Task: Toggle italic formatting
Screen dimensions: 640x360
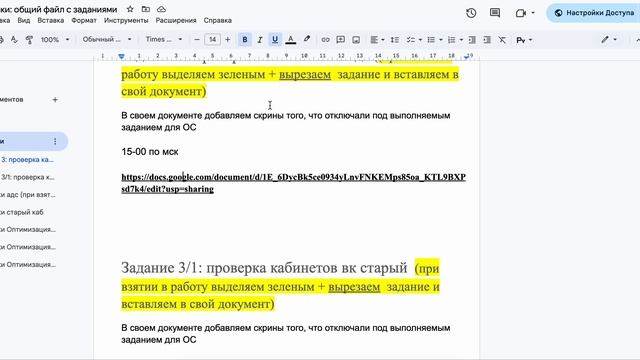Action: [260, 40]
